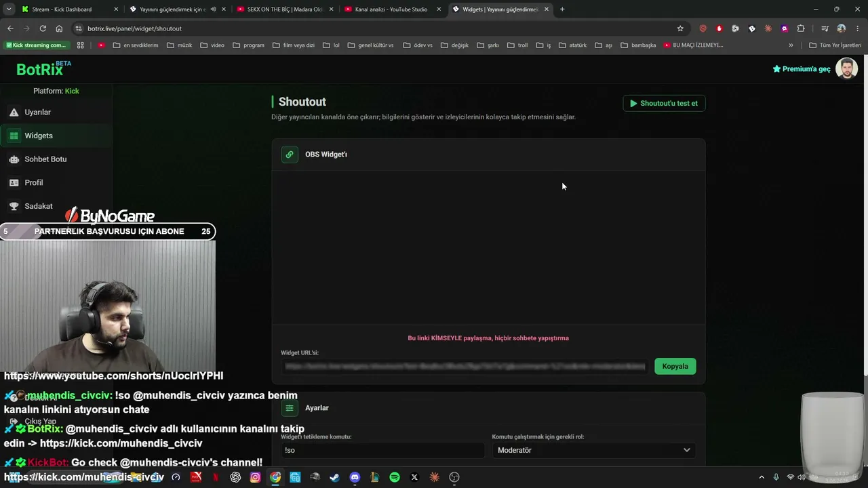Click the trigger command field containing '!so'

[x=383, y=450]
